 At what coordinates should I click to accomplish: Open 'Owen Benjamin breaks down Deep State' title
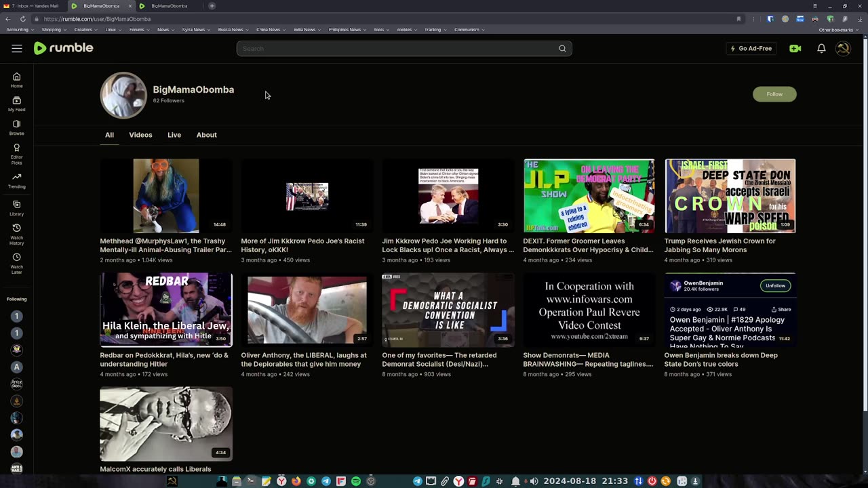pyautogui.click(x=721, y=359)
